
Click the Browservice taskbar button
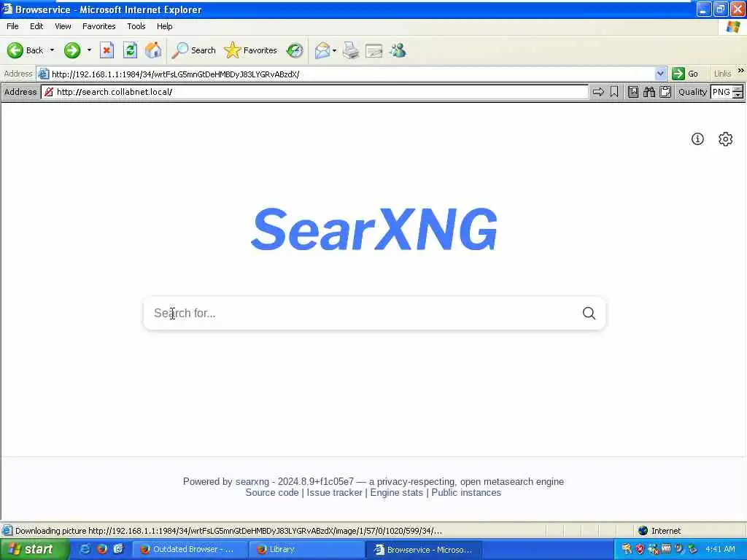coord(424,550)
